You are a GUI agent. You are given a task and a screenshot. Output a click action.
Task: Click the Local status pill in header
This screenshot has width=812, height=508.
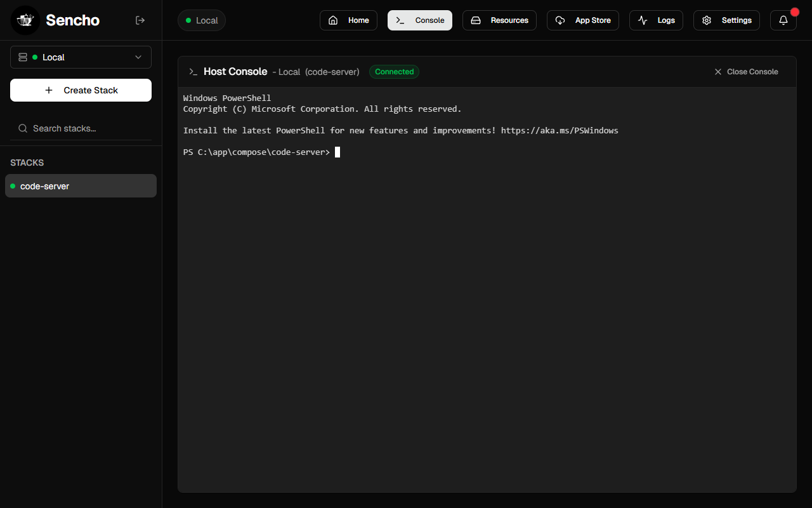coord(202,20)
